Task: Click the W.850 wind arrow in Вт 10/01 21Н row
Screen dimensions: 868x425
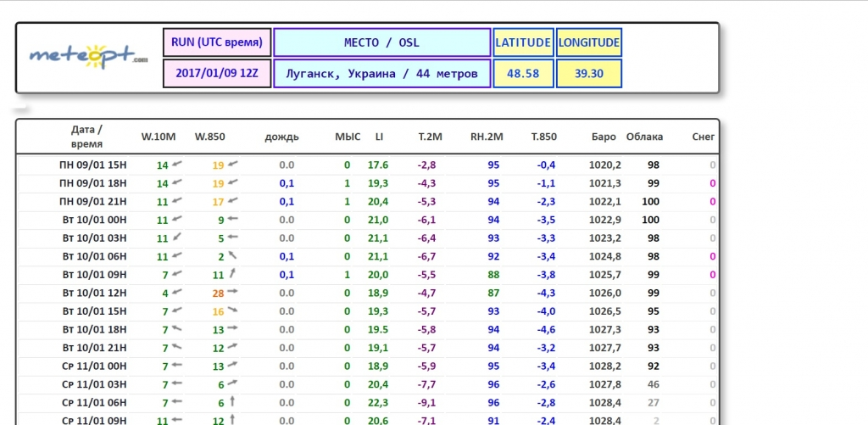Action: pos(233,347)
